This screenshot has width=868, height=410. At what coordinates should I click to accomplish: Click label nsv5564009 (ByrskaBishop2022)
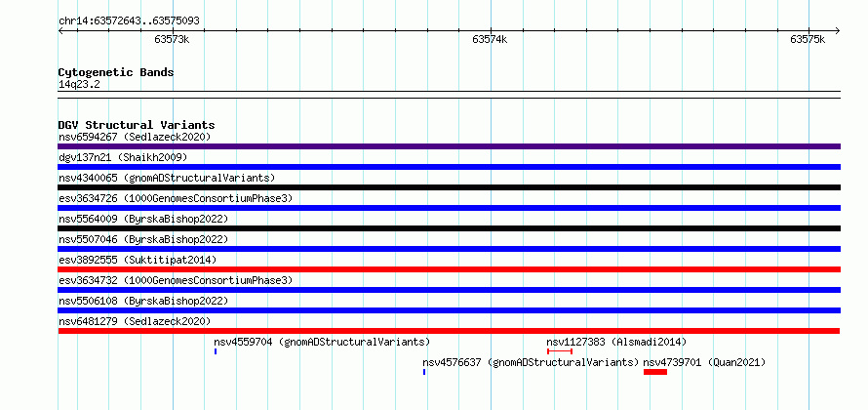[x=143, y=219]
